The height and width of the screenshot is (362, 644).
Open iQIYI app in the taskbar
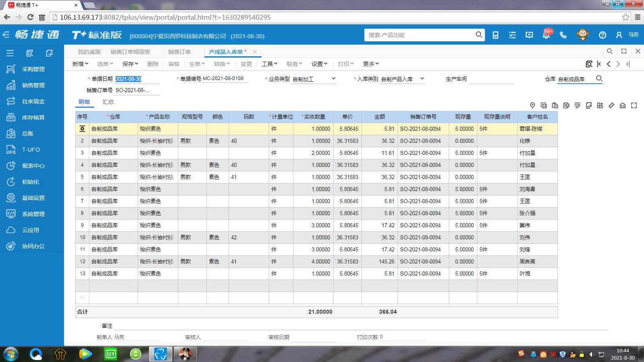[x=110, y=354]
